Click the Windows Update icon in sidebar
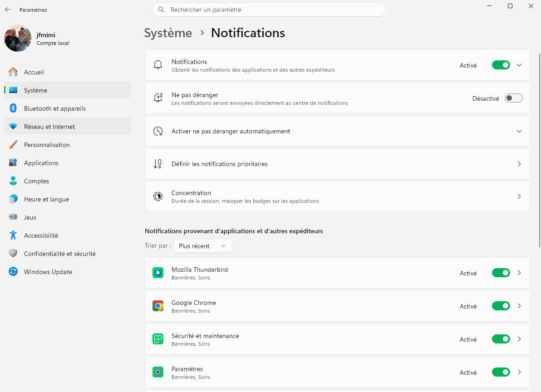Image resolution: width=541 pixels, height=392 pixels. [x=13, y=272]
